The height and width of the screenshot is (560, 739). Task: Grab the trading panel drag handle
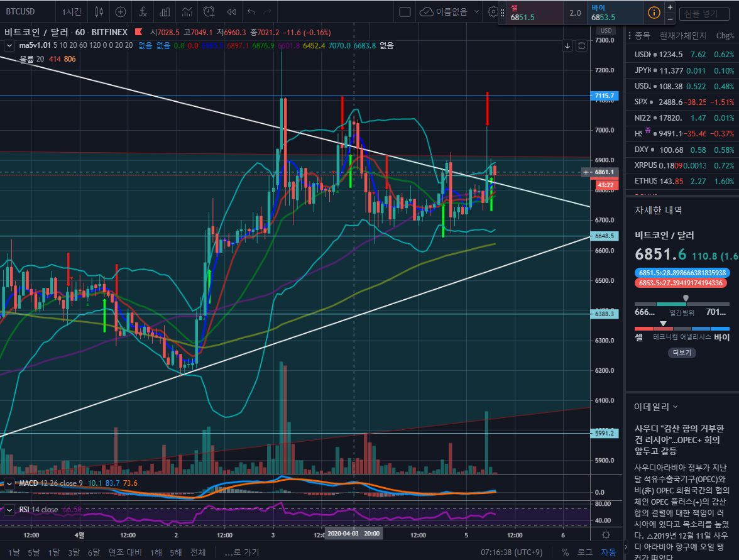point(503,13)
